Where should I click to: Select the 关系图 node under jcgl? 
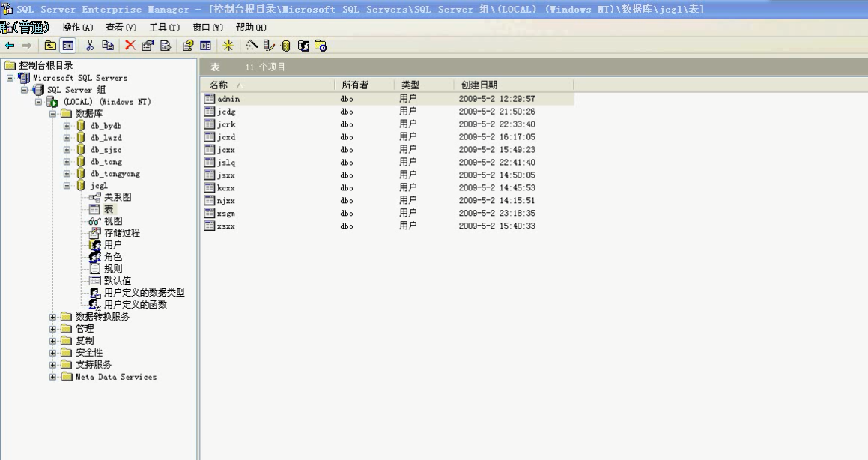118,197
